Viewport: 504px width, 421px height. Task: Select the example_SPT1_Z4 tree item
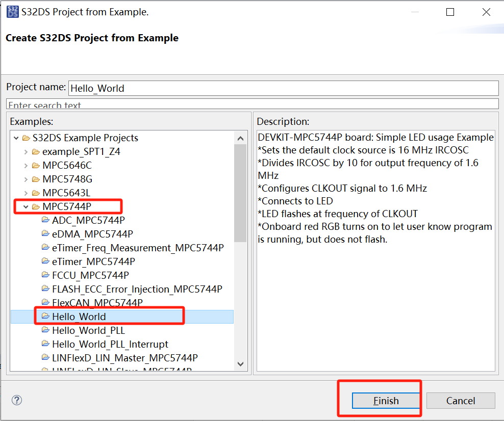tap(81, 151)
